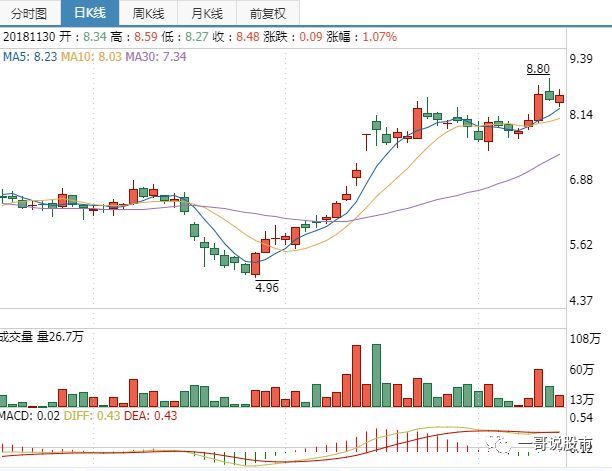Image resolution: width=612 pixels, height=471 pixels.
Task: Click the 涨跌 0.09 value
Action: pyautogui.click(x=311, y=37)
